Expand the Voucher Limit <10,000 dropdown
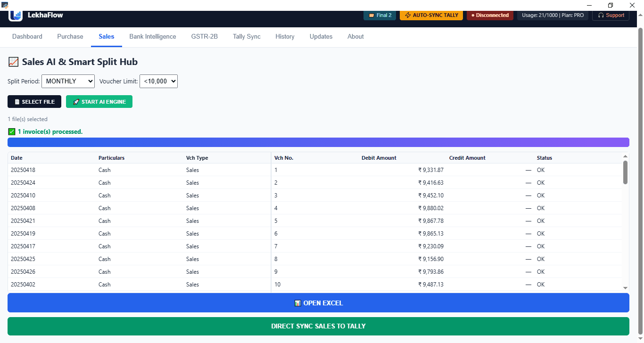This screenshot has width=644, height=343. pyautogui.click(x=158, y=81)
